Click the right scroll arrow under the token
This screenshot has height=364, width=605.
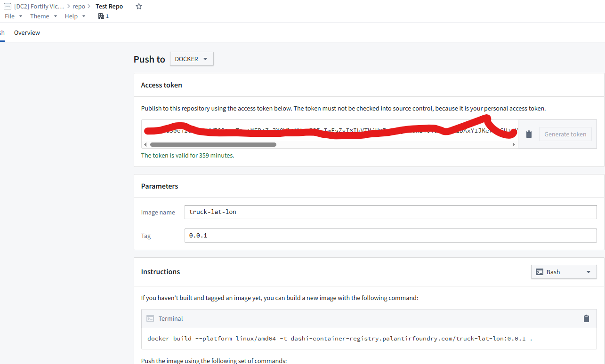(514, 144)
